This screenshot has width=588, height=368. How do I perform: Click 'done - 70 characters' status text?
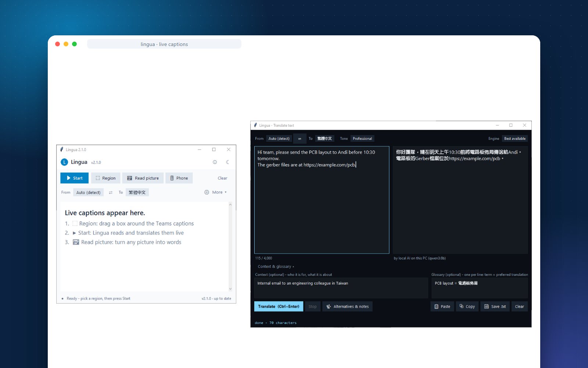[276, 323]
